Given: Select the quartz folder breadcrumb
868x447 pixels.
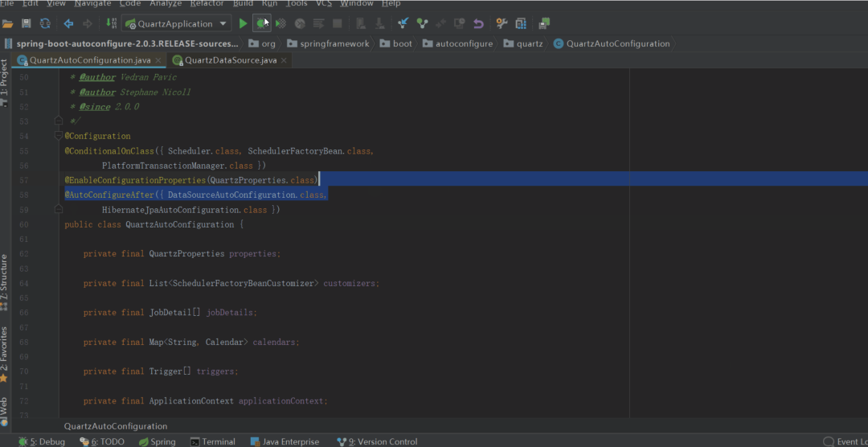Looking at the screenshot, I should coord(522,43).
